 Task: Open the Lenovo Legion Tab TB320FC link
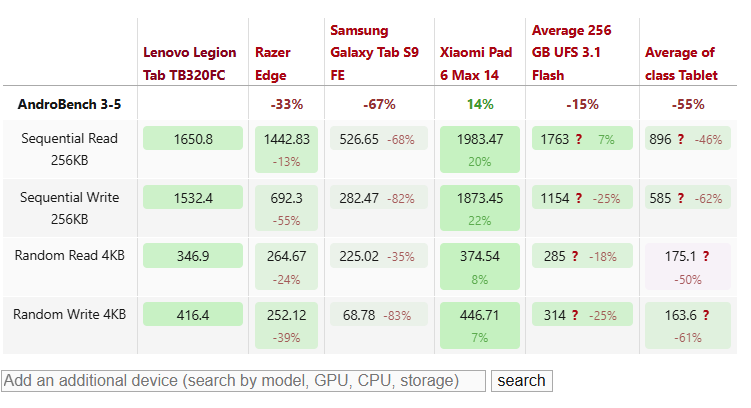190,64
